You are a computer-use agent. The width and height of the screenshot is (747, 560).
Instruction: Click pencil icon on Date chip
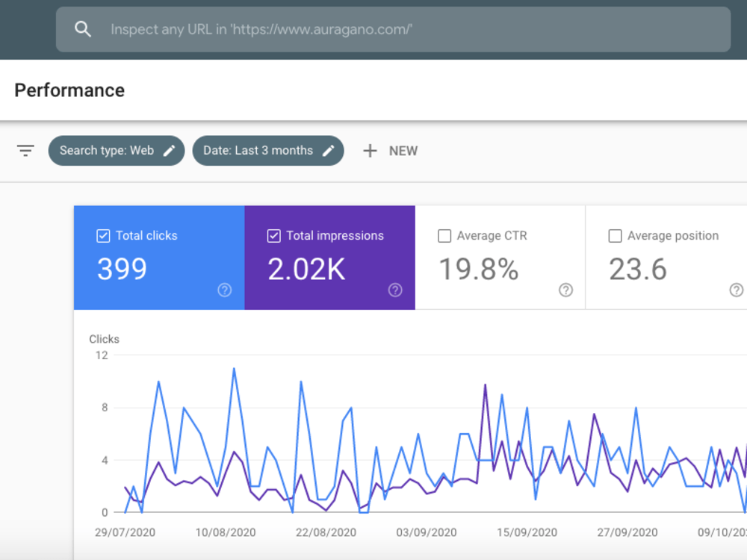(x=328, y=151)
